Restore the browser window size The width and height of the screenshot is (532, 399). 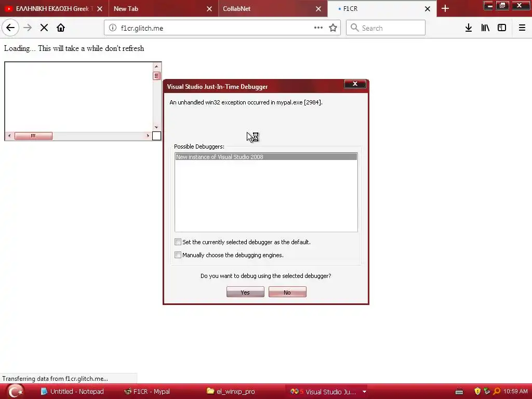pyautogui.click(x=502, y=5)
